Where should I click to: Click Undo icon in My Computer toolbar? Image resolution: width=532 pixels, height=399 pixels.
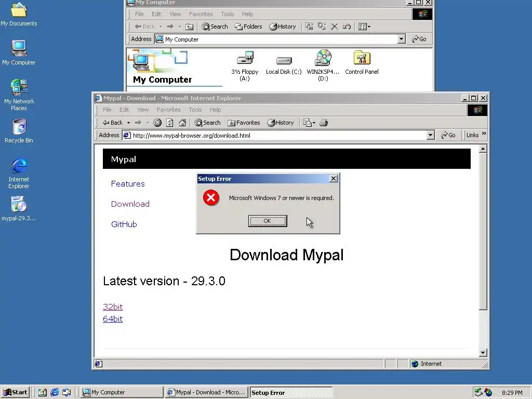(x=347, y=26)
